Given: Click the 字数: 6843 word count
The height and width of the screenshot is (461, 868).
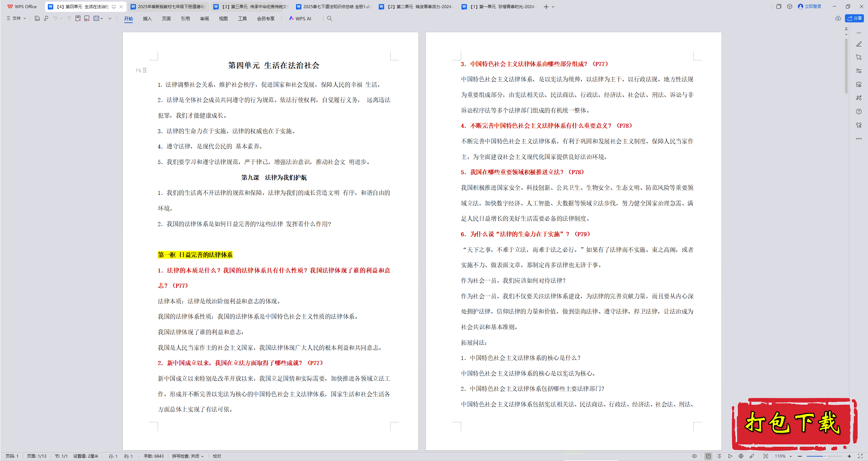Looking at the screenshot, I should click(x=154, y=456).
